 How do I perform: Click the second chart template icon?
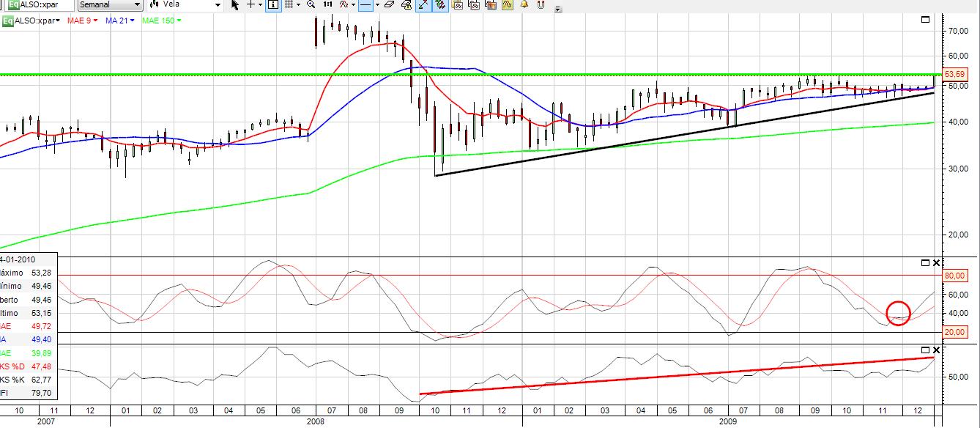(x=475, y=4)
